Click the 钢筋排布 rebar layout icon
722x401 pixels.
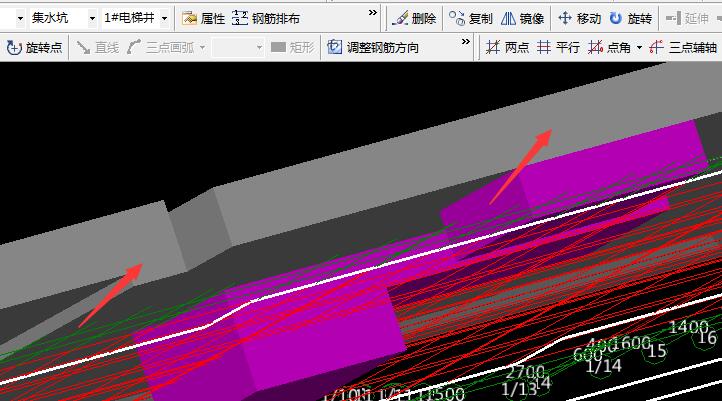click(x=239, y=18)
